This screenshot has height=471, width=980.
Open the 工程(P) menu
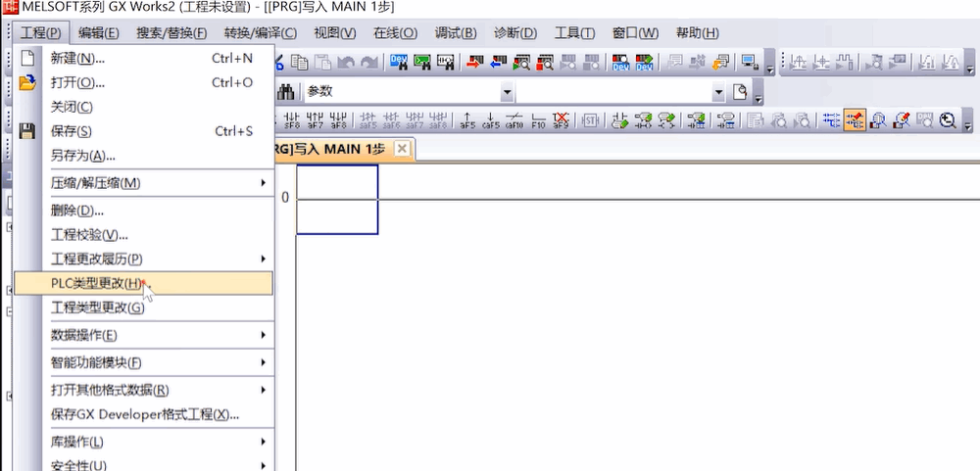pyautogui.click(x=40, y=33)
